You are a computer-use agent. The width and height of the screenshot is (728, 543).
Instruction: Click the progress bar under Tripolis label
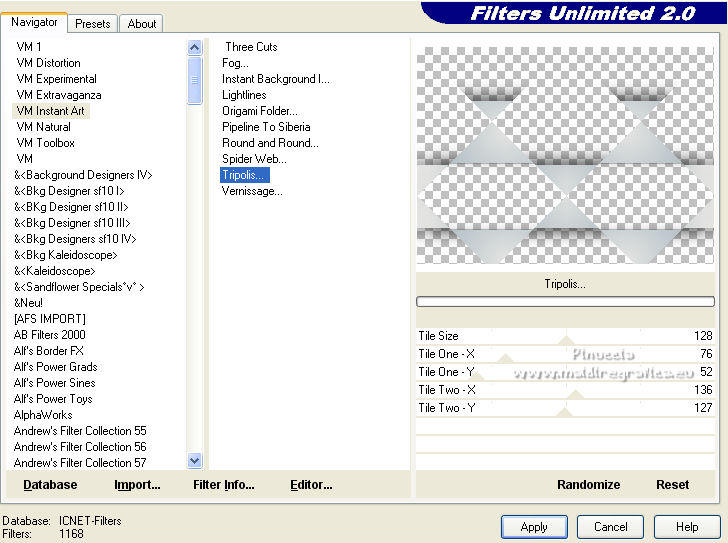tap(565, 302)
